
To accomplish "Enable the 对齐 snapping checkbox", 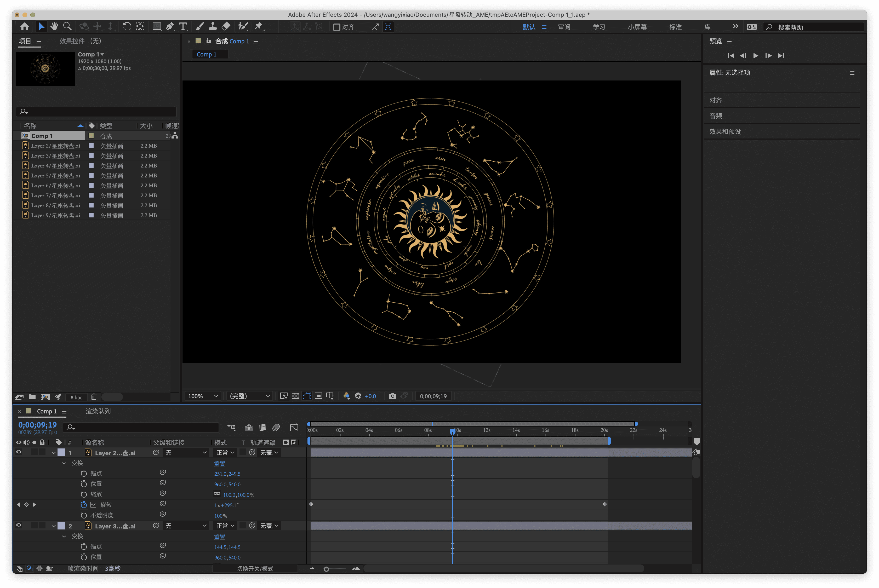I will (336, 27).
